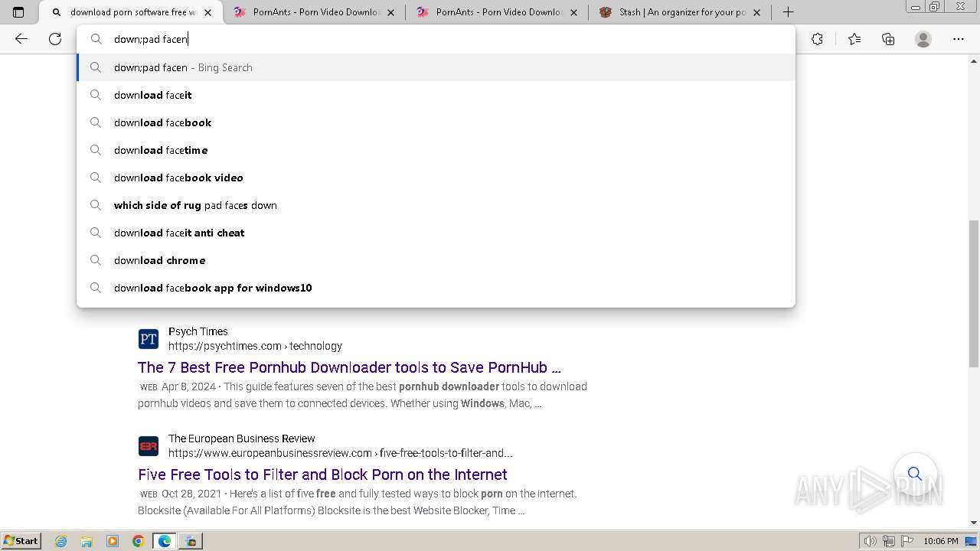Open the last taskbar application icon
Image resolution: width=980 pixels, height=551 pixels.
(x=191, y=541)
